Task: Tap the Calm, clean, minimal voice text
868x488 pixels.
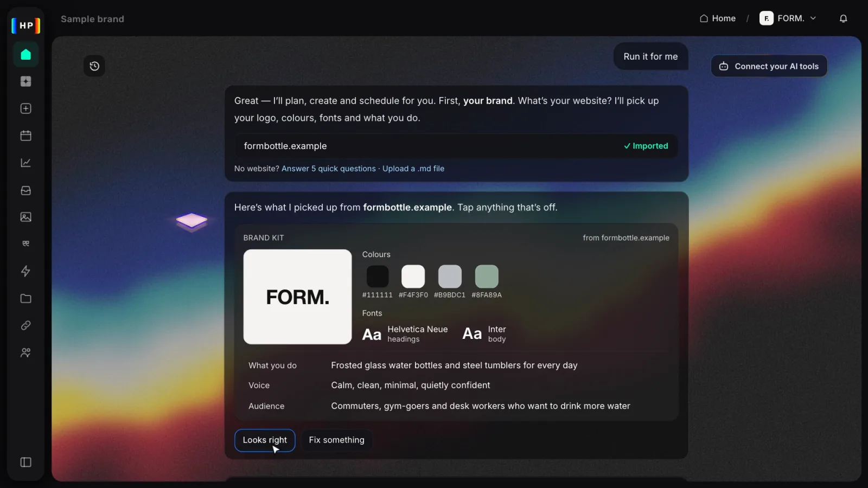Action: (x=411, y=386)
